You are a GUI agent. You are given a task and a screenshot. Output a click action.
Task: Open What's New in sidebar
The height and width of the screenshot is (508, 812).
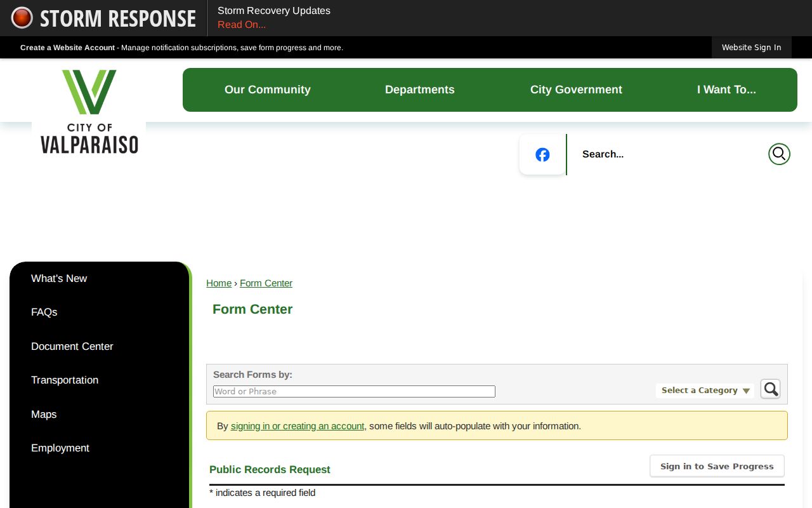(x=59, y=278)
